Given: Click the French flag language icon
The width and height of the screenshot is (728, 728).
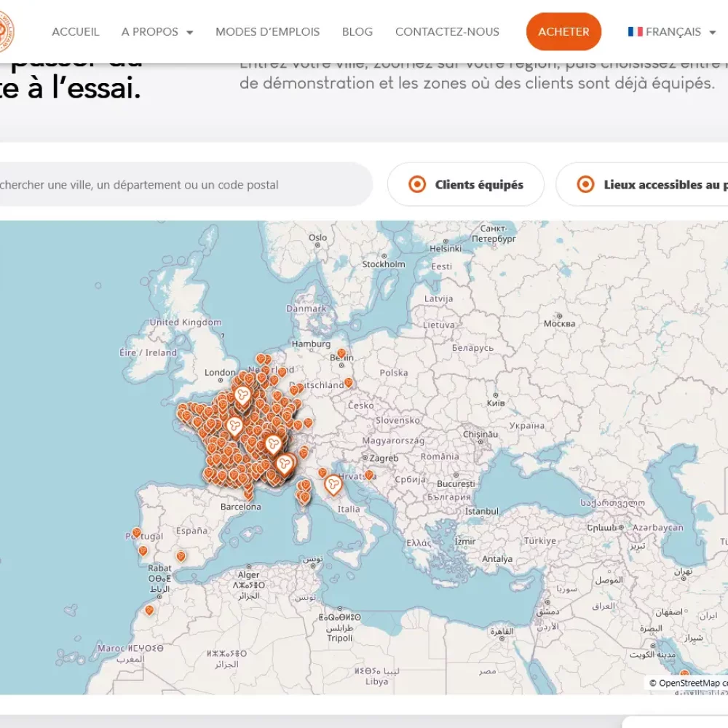Looking at the screenshot, I should pyautogui.click(x=635, y=31).
